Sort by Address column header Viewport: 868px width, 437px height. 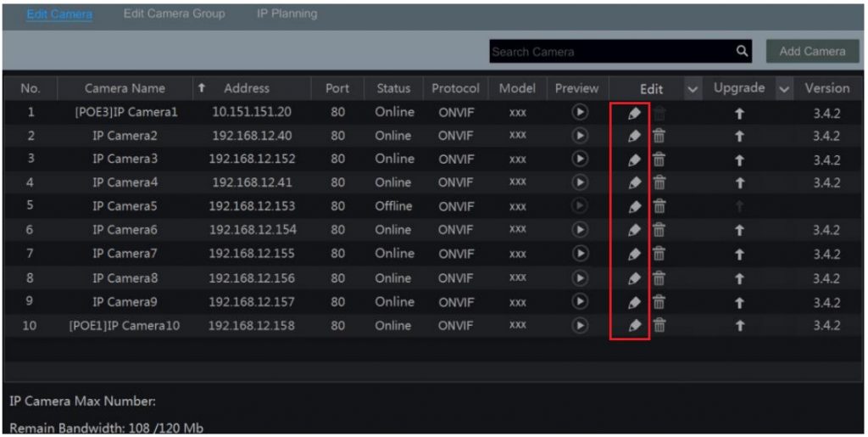click(246, 88)
